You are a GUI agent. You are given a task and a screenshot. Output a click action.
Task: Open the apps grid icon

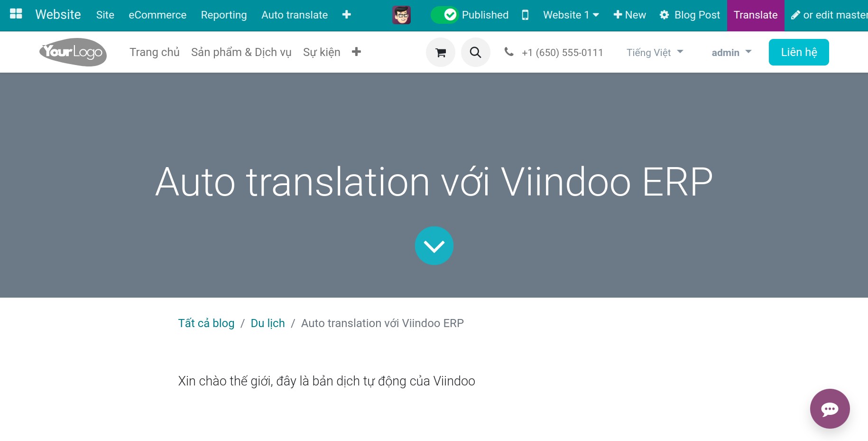tap(16, 14)
